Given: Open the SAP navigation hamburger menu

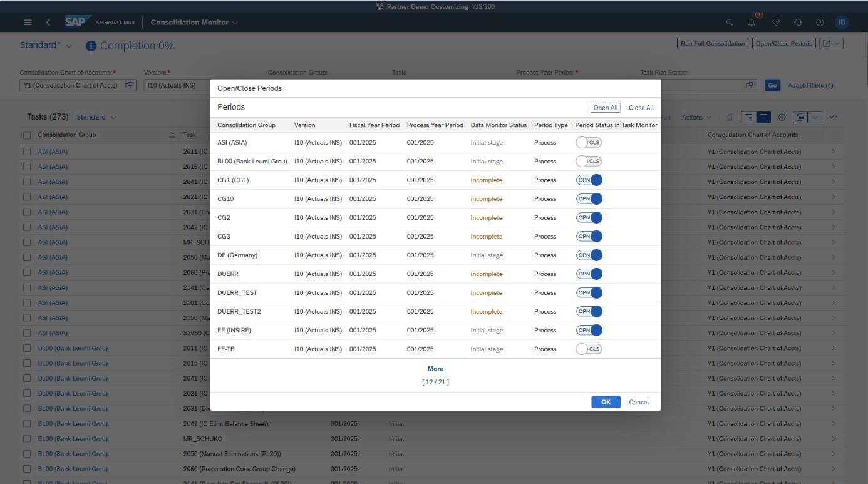Looking at the screenshot, I should [x=28, y=23].
